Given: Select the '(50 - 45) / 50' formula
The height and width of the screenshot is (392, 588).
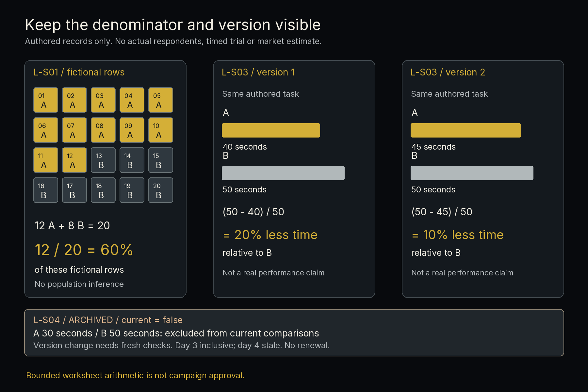Looking at the screenshot, I should [x=442, y=212].
